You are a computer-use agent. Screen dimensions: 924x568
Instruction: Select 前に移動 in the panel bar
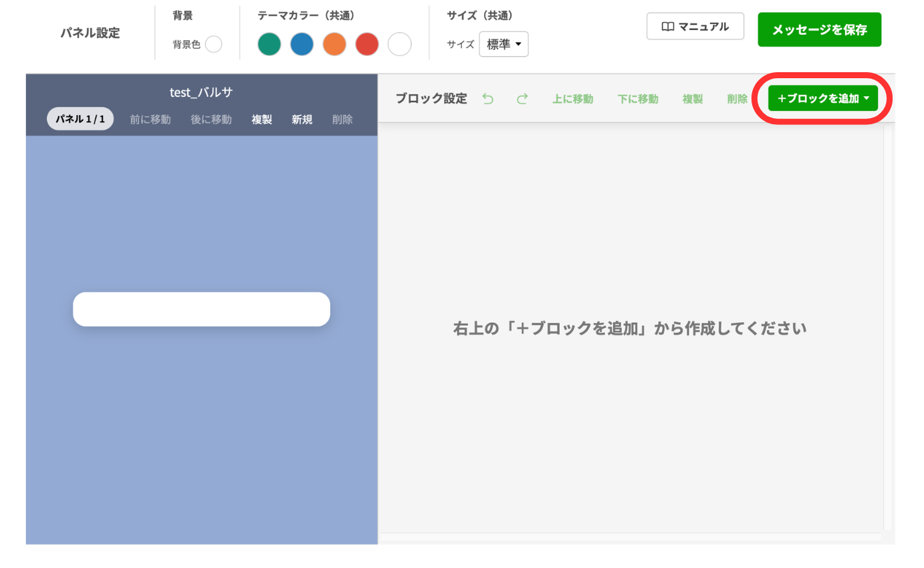tap(150, 119)
